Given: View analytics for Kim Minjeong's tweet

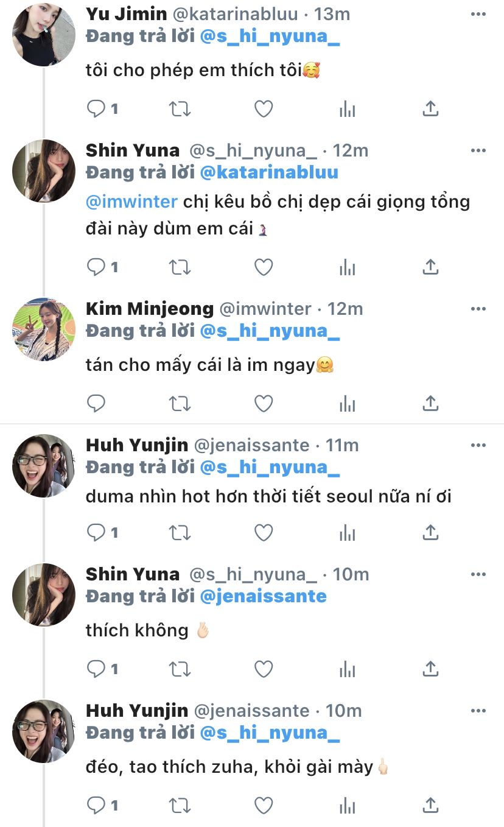Looking at the screenshot, I should click(x=347, y=403).
